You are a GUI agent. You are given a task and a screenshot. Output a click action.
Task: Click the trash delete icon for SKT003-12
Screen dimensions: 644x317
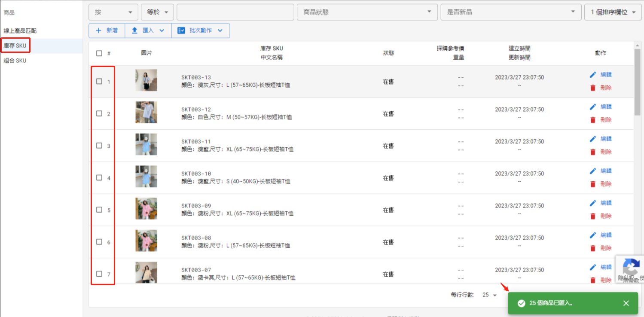pos(593,120)
